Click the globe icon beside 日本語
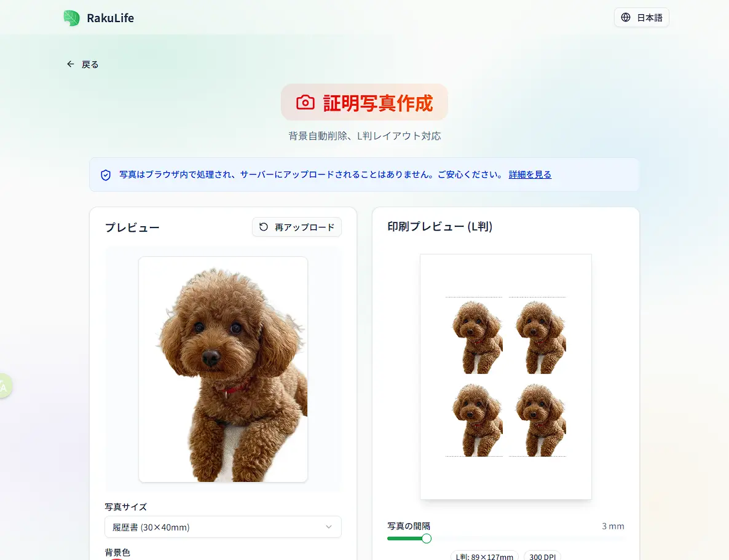Viewport: 729px width, 560px height. click(x=626, y=17)
